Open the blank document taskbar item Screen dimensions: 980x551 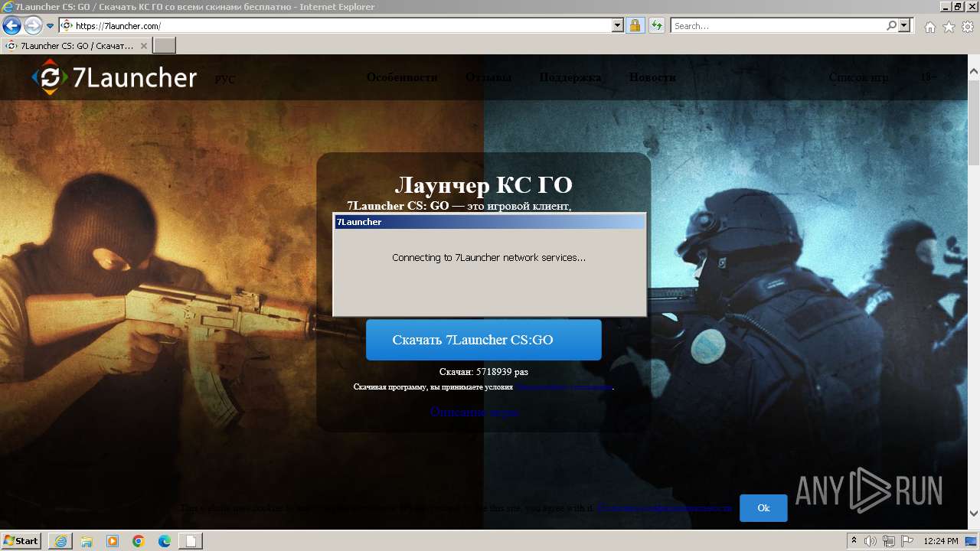coord(191,541)
